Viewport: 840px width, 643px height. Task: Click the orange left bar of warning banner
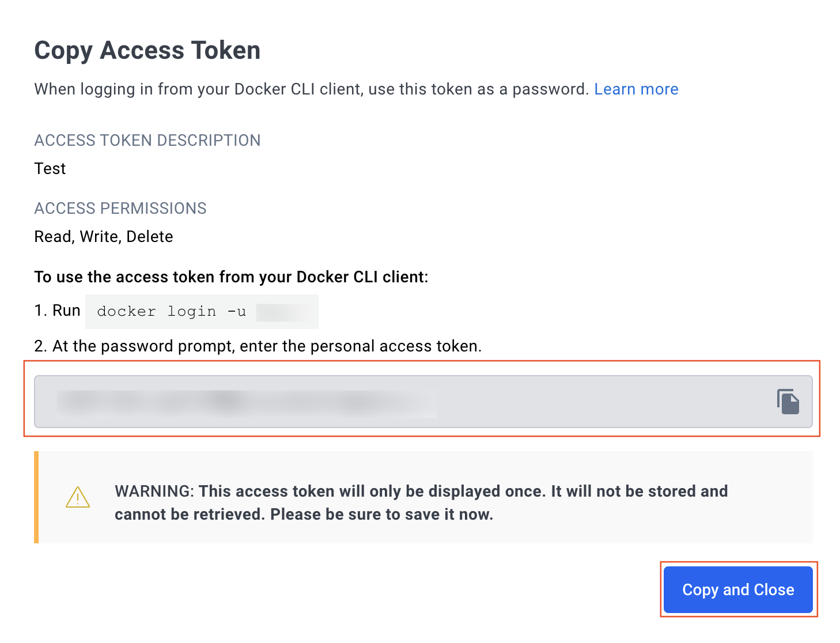pyautogui.click(x=36, y=497)
